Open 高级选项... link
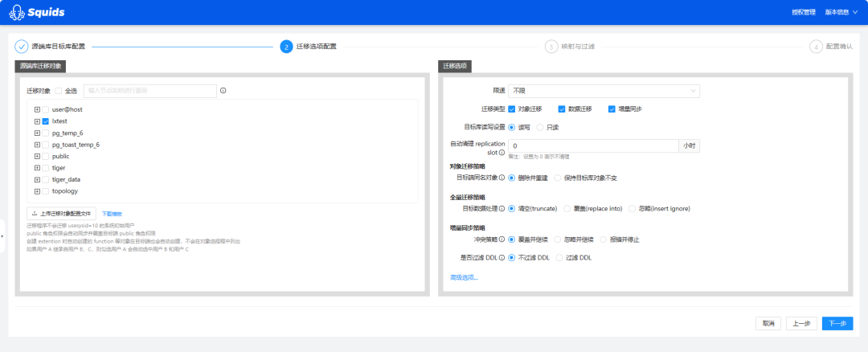The width and height of the screenshot is (868, 352). (464, 277)
